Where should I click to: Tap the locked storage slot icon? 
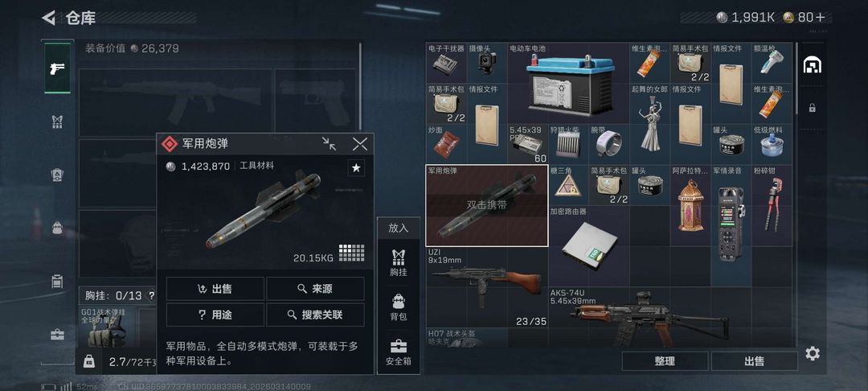(x=812, y=108)
